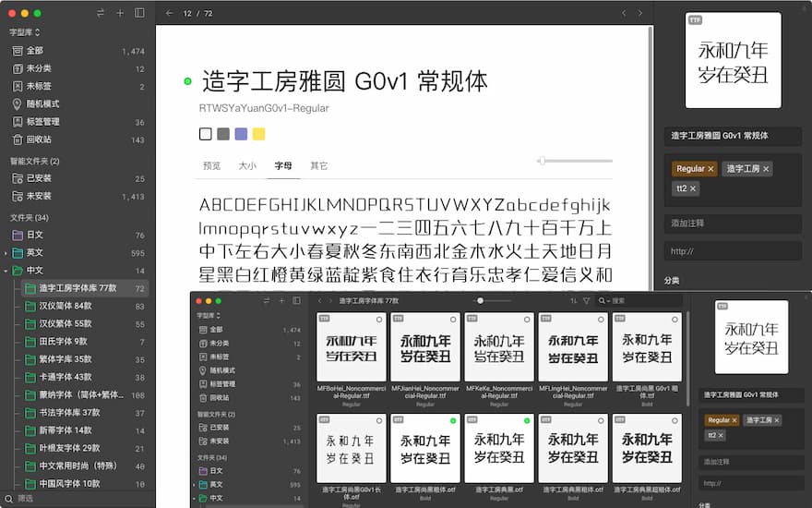
Task: Select 汉仪简体 84款 folder in sidebar
Action: click(x=85, y=307)
